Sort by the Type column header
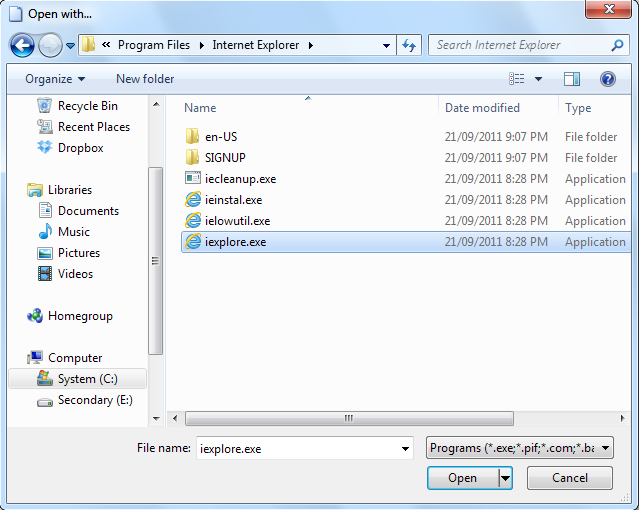The width and height of the screenshot is (639, 510). [578, 108]
